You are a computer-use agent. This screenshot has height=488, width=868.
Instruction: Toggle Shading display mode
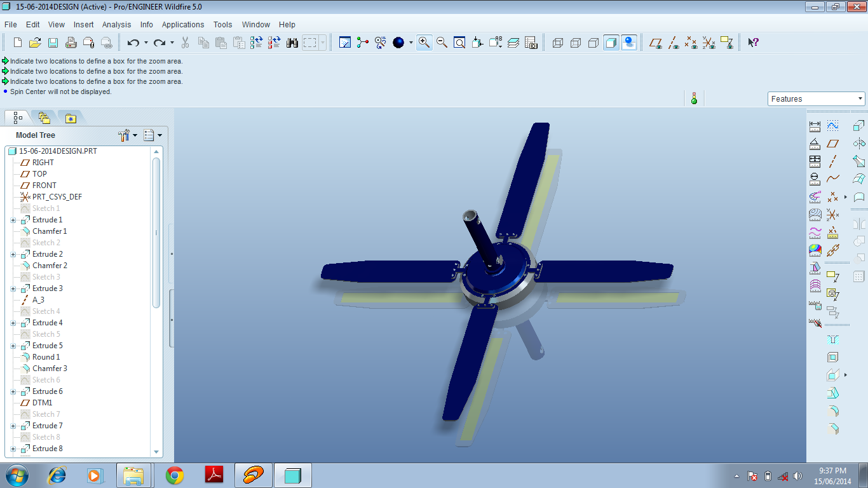tap(611, 43)
